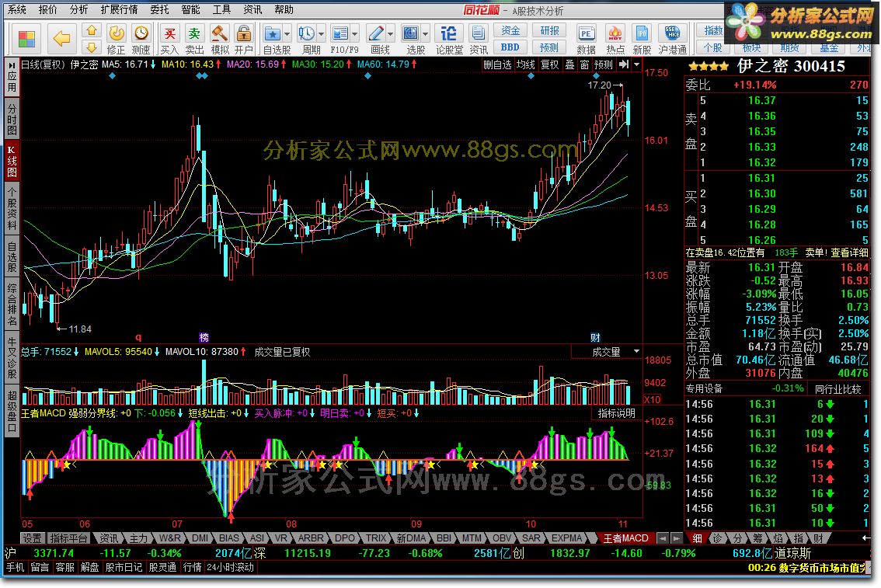
Task: Open the chart header options dropdown arrow
Action: pos(636,64)
